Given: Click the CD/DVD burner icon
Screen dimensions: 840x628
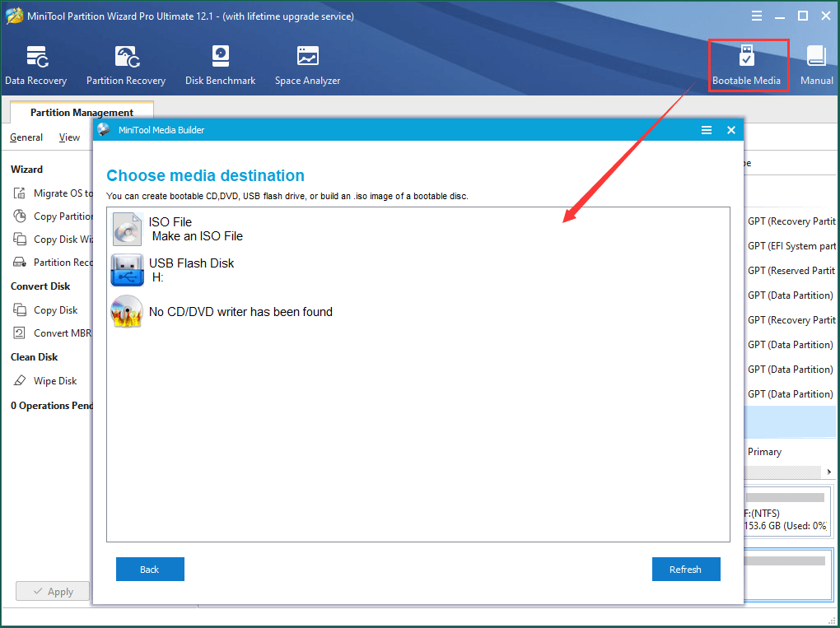Looking at the screenshot, I should (127, 311).
